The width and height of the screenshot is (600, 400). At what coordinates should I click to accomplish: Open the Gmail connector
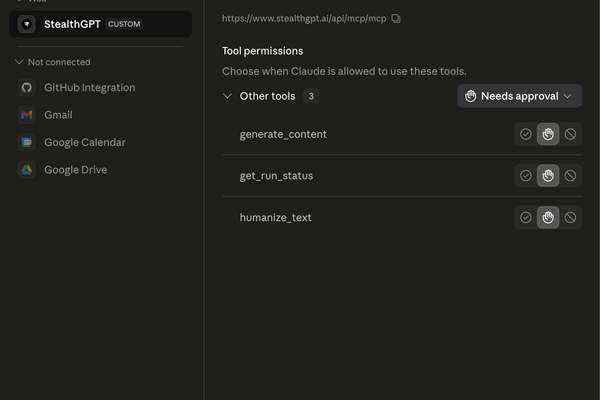(100, 115)
